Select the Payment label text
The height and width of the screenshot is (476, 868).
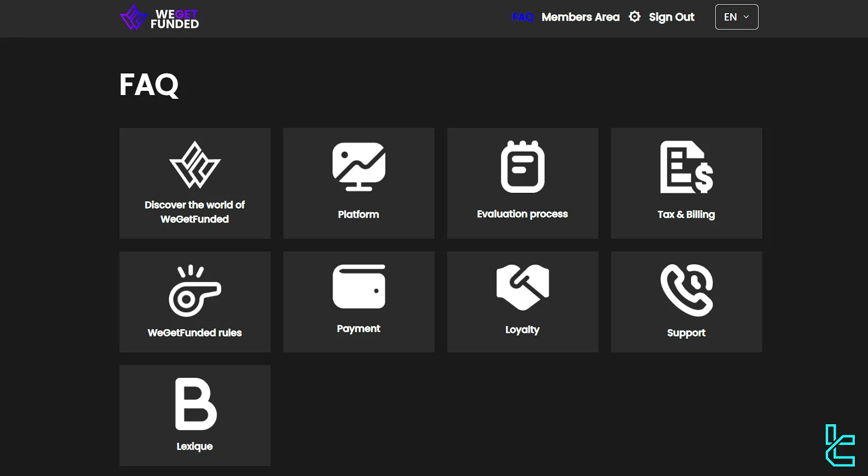click(358, 329)
